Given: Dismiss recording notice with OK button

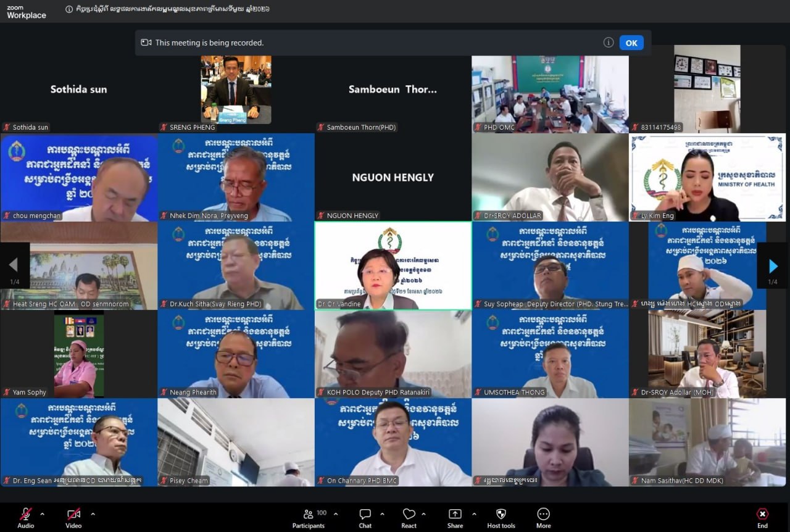Looking at the screenshot, I should point(631,43).
